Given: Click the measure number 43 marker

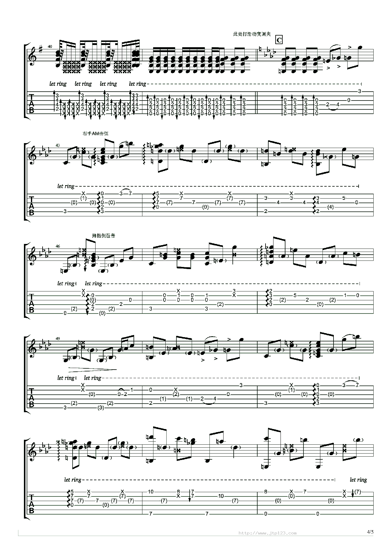Looking at the screenshot, I should point(58,145).
